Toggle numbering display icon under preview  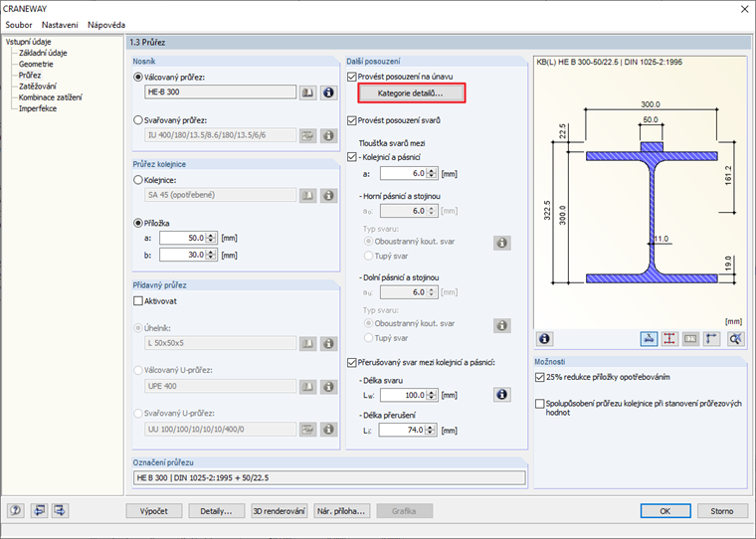click(x=690, y=339)
